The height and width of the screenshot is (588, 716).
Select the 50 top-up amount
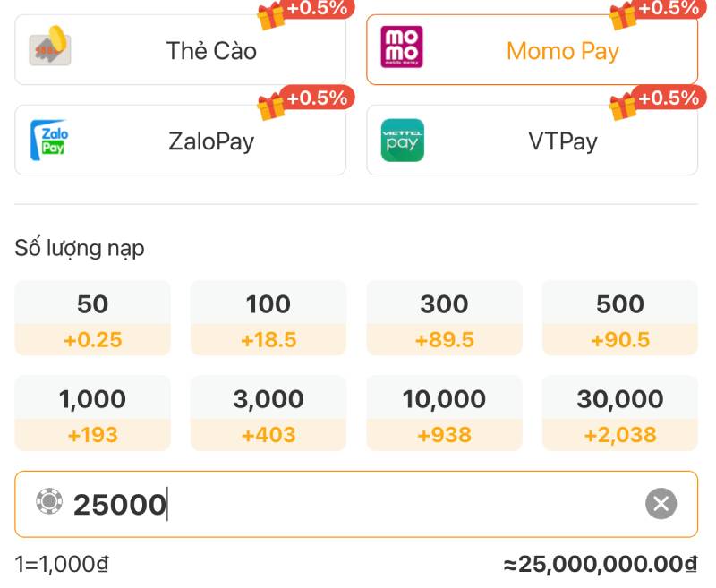pyautogui.click(x=92, y=318)
